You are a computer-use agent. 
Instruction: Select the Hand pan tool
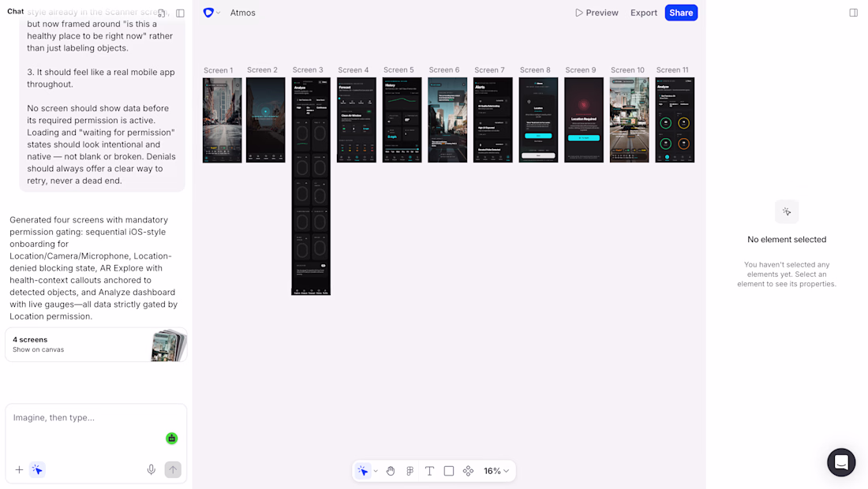coord(391,471)
